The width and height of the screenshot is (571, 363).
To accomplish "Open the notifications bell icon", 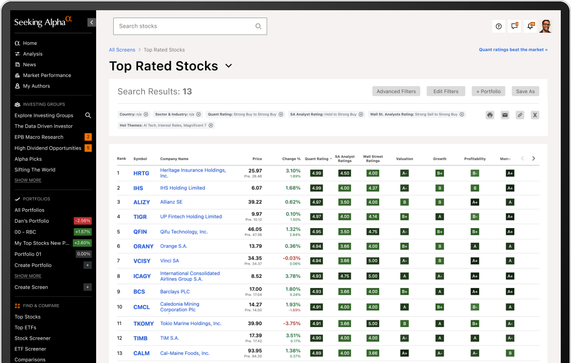I will [x=530, y=26].
